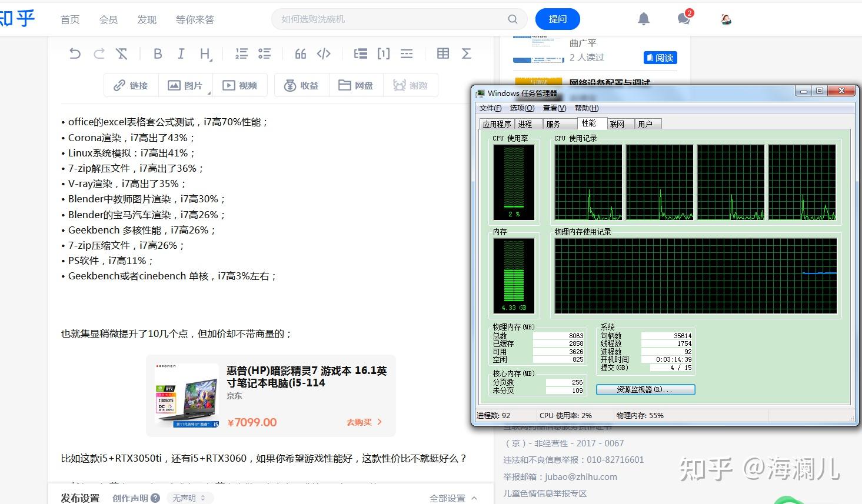The height and width of the screenshot is (504, 862).
Task: Open the 选项(O) menu in Task Manager
Action: coord(522,108)
